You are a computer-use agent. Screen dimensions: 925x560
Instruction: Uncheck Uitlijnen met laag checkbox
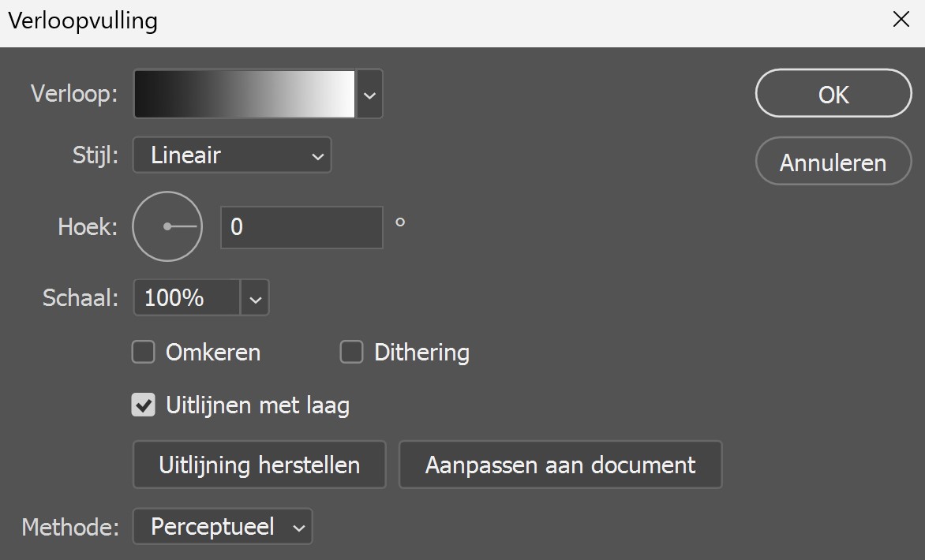143,405
